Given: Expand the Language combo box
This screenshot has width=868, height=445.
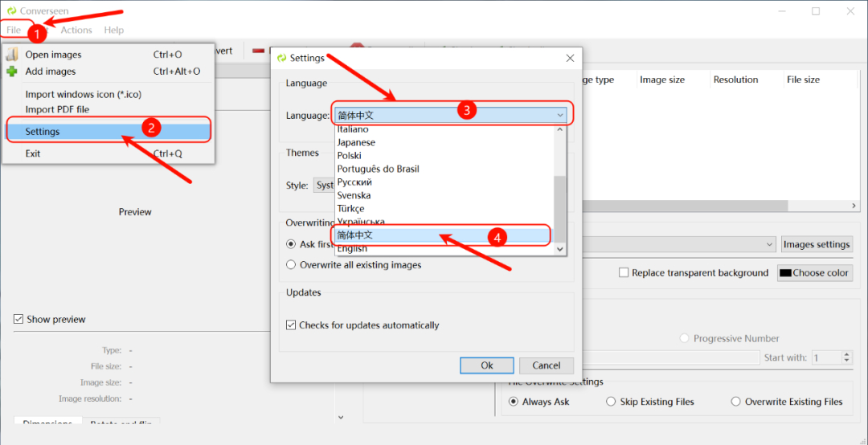Looking at the screenshot, I should point(451,115).
